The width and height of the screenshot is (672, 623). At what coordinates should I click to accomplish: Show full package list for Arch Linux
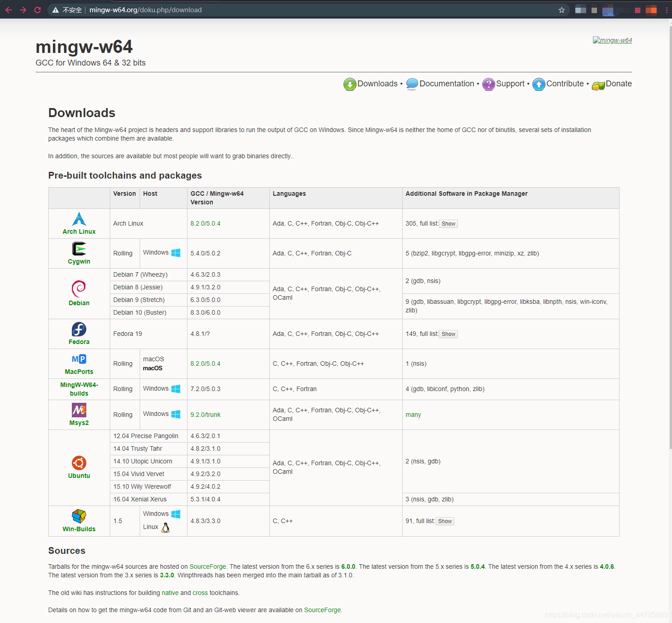click(x=448, y=224)
